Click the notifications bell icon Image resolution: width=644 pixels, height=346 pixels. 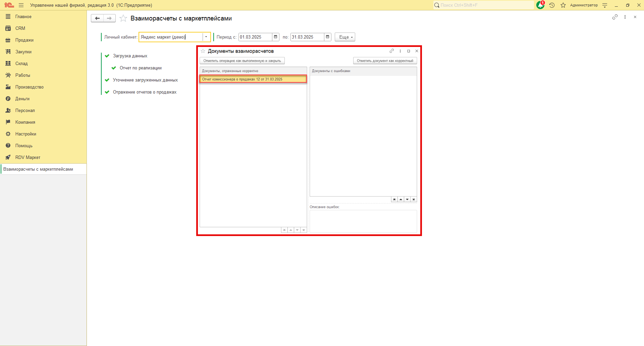coord(540,5)
